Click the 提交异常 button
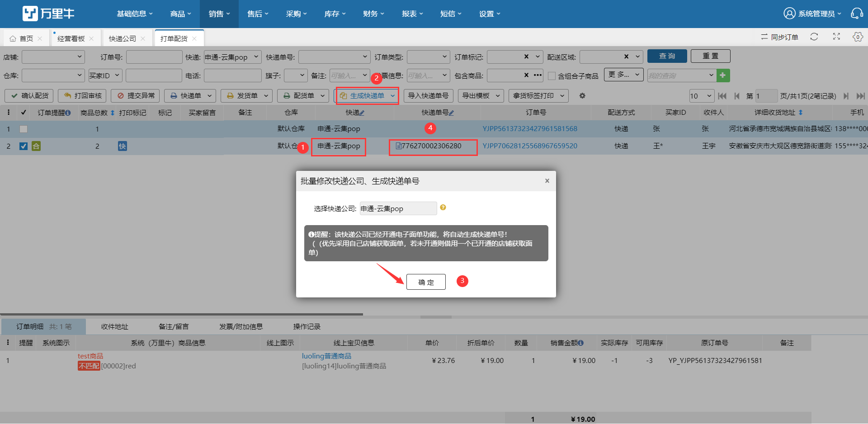The width and height of the screenshot is (868, 424). coord(135,96)
